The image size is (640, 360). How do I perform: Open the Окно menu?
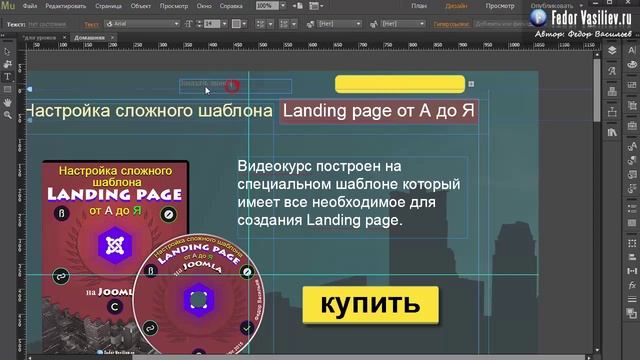[x=204, y=6]
